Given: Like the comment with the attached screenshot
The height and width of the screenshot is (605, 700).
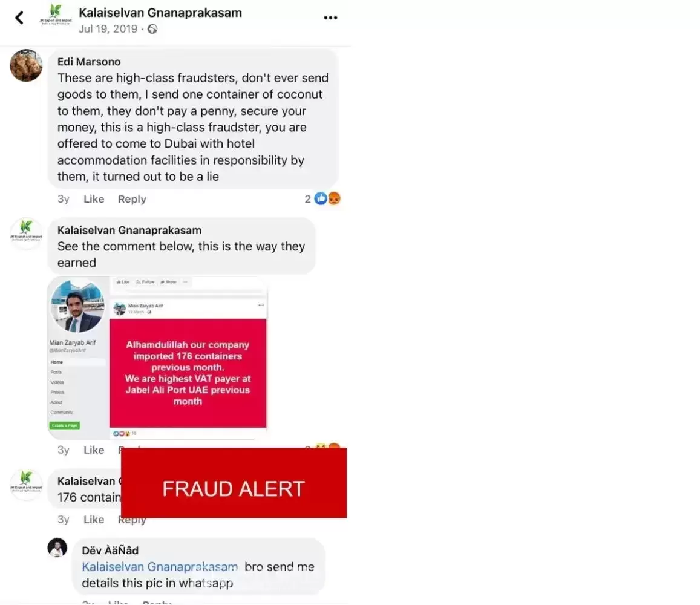Looking at the screenshot, I should pos(94,450).
